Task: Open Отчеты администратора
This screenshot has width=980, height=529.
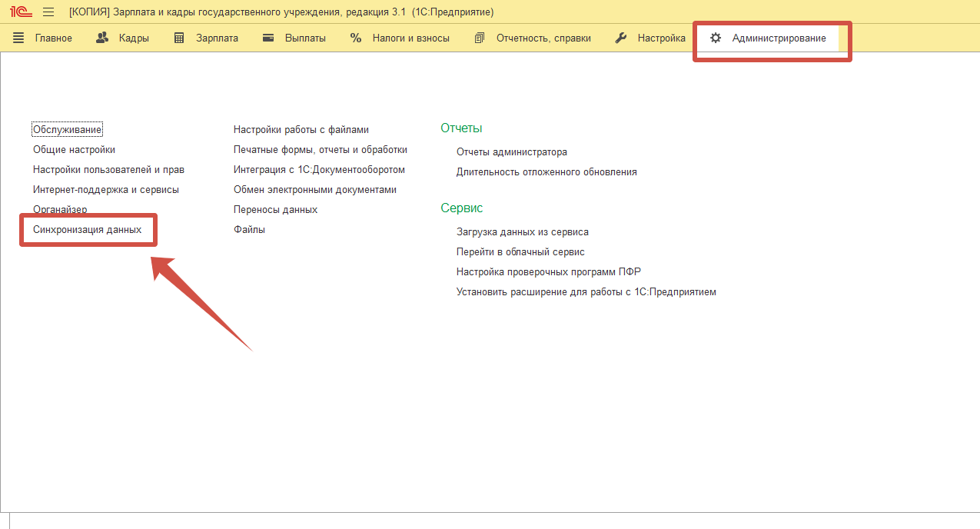Action: (x=512, y=152)
